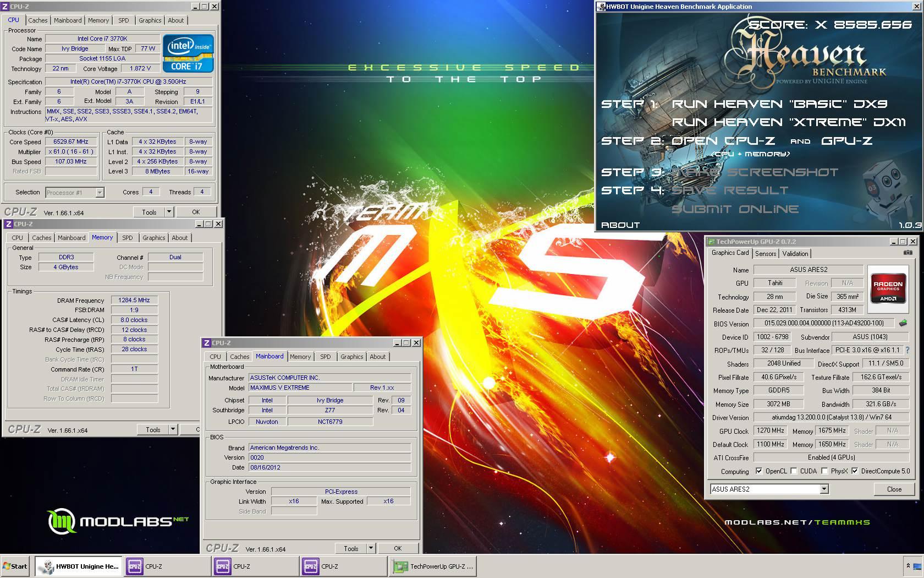Image resolution: width=924 pixels, height=578 pixels.
Task: Click the About link in HWBOT Heaven
Action: (x=620, y=225)
